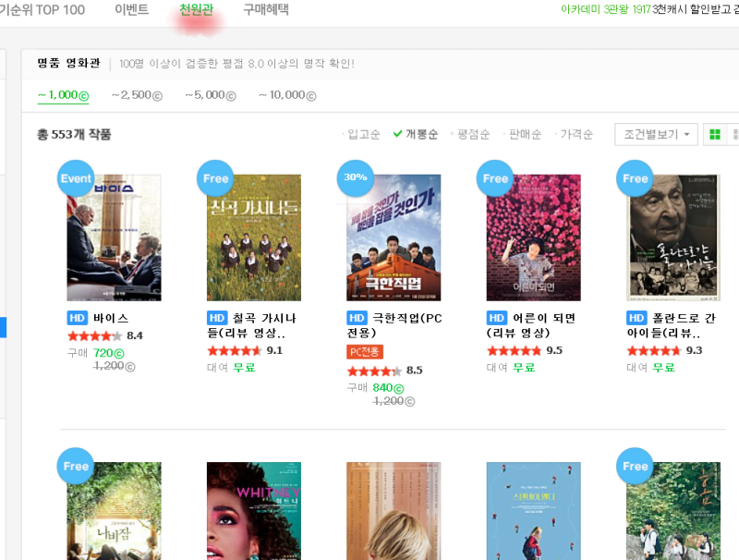Click HD icon next to 바이스
This screenshot has width=739, height=560.
pos(78,318)
